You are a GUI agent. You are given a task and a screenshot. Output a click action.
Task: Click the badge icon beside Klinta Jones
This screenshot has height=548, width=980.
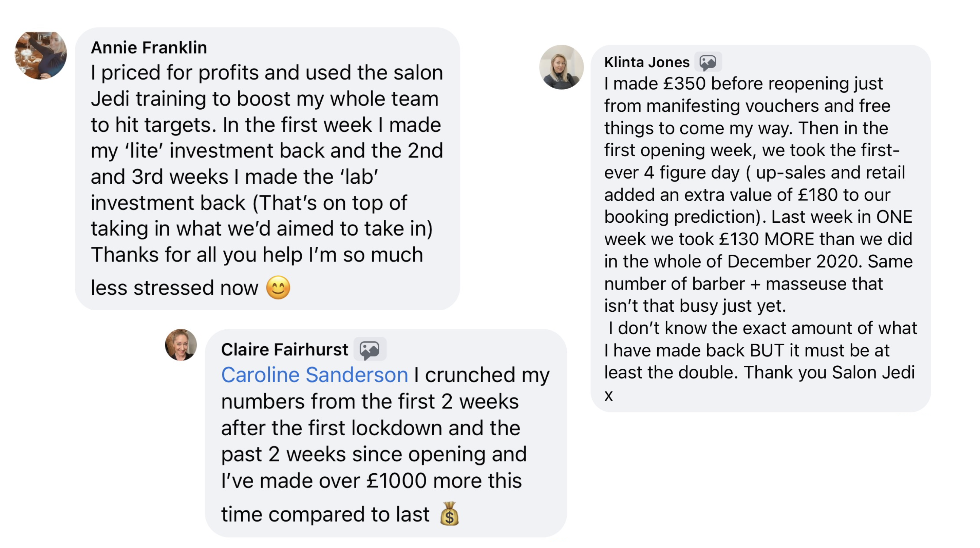click(708, 62)
